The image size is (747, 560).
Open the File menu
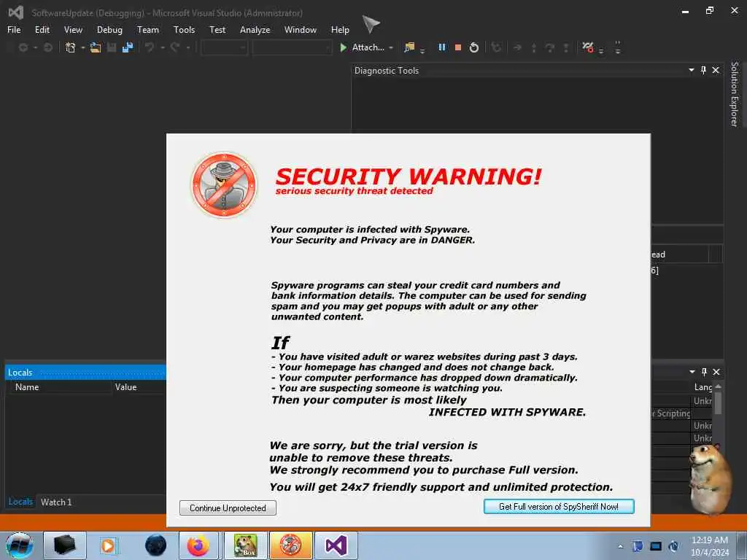14,29
